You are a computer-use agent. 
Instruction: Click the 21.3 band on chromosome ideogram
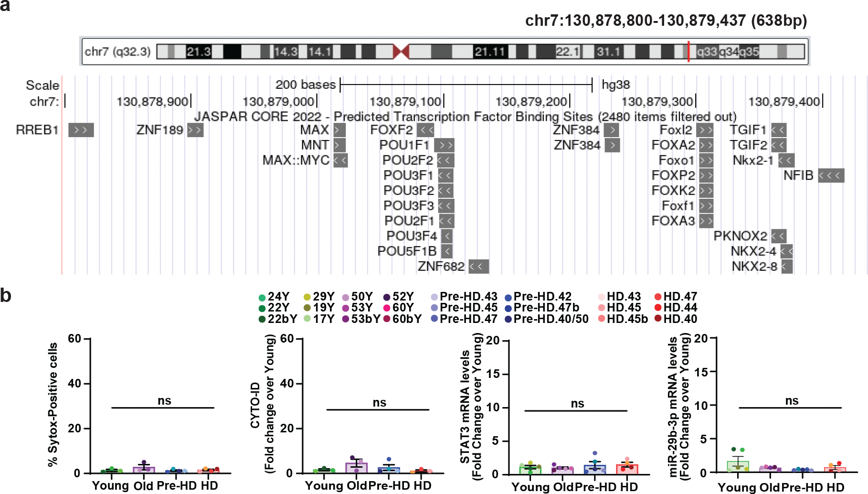[199, 52]
